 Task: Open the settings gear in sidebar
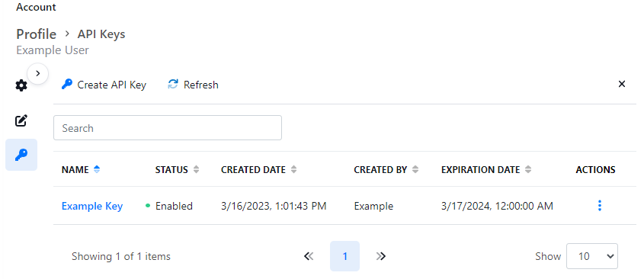click(21, 85)
